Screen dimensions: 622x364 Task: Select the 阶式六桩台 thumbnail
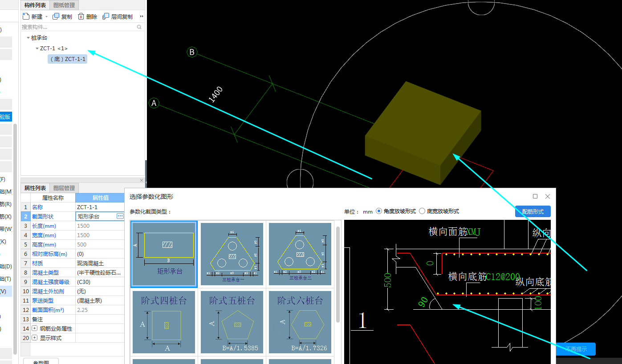(300, 322)
